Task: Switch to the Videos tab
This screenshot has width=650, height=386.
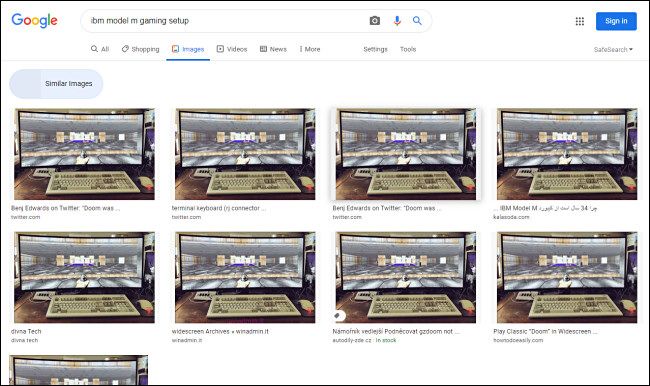Action: 232,49
